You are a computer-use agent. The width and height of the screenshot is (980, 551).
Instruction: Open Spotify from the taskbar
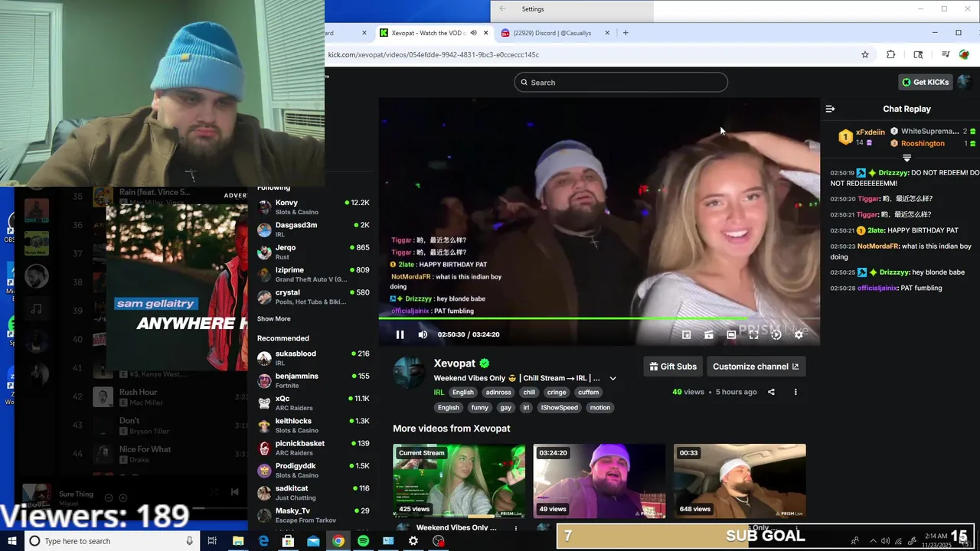click(363, 541)
